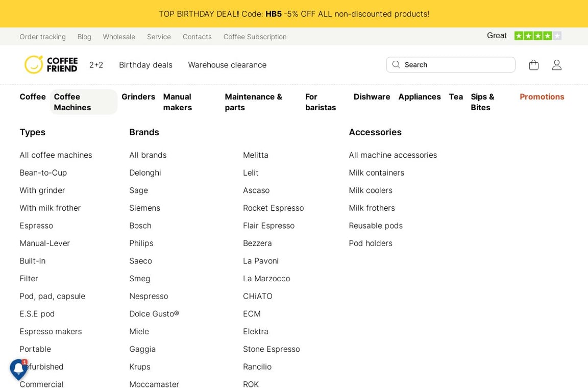Choose the Rocket Espresso brand
Screen dimensions: 588x392
[273, 208]
